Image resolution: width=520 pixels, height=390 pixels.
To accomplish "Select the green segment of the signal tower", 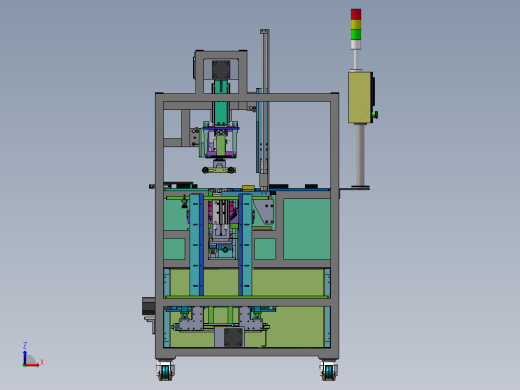I will point(356,34).
